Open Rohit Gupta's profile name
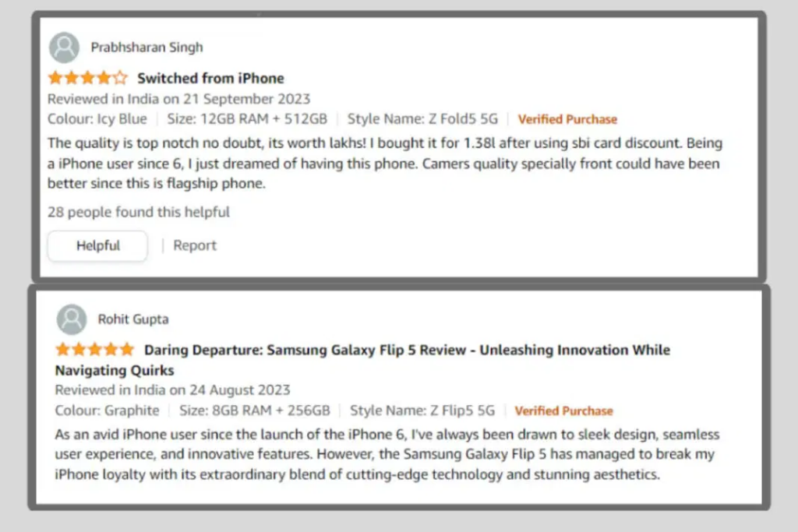 coord(133,319)
